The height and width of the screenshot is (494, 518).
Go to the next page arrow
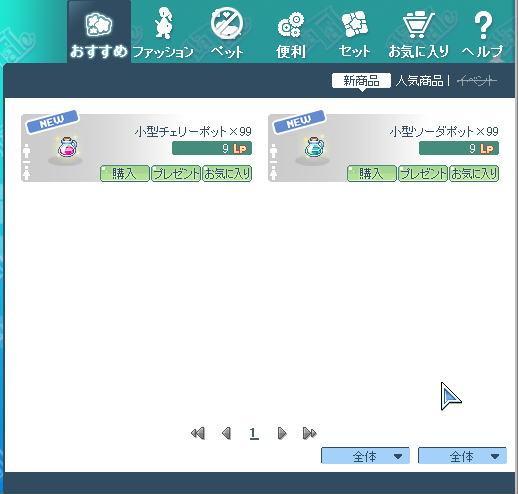point(282,433)
